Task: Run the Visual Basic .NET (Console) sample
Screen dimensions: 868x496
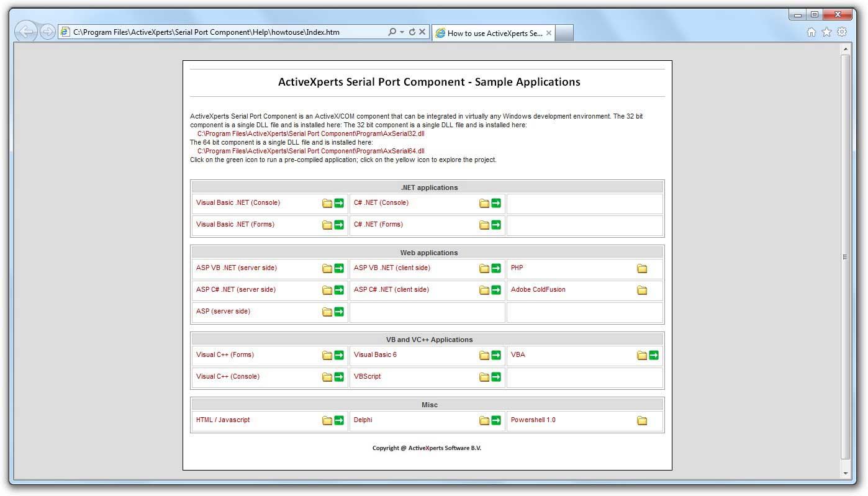Action: 339,203
